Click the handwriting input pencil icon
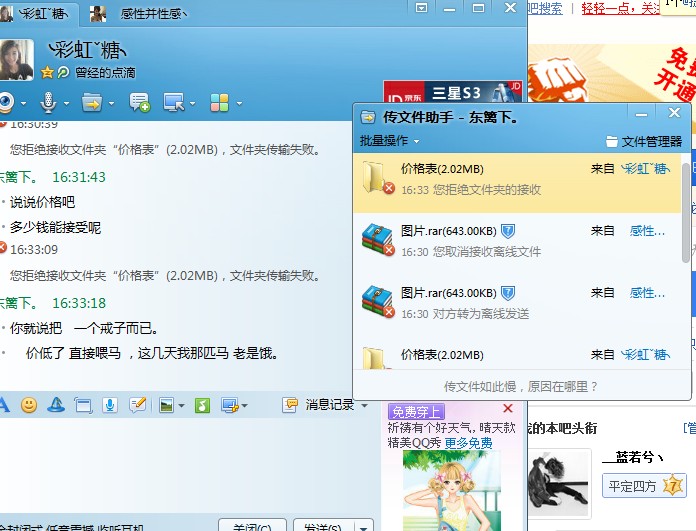Viewport: 696px width, 531px height. pos(137,405)
